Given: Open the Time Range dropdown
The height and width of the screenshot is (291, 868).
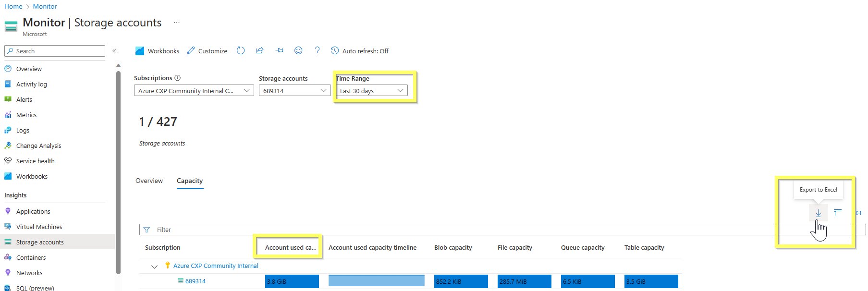Looking at the screenshot, I should pos(372,90).
